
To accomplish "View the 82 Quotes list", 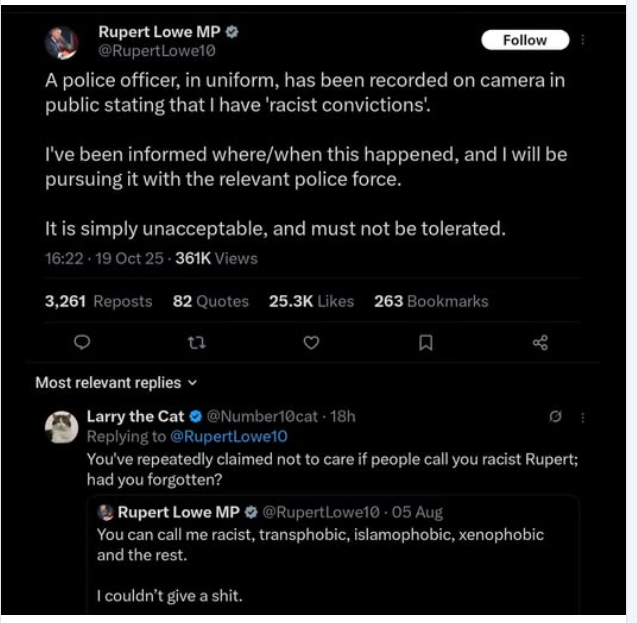I will (210, 301).
